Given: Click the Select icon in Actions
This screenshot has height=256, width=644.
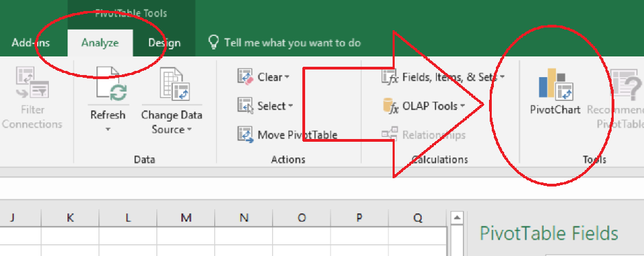Looking at the screenshot, I should click(246, 106).
